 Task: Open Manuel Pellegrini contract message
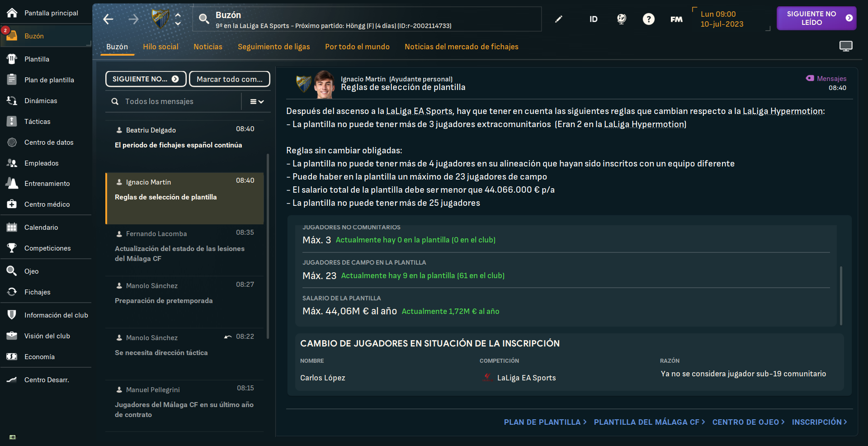[185, 406]
